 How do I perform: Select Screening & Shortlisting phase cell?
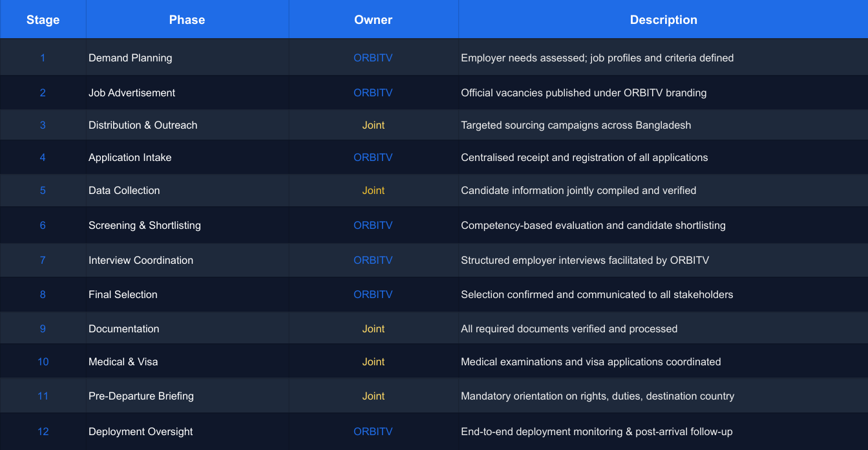coord(187,225)
